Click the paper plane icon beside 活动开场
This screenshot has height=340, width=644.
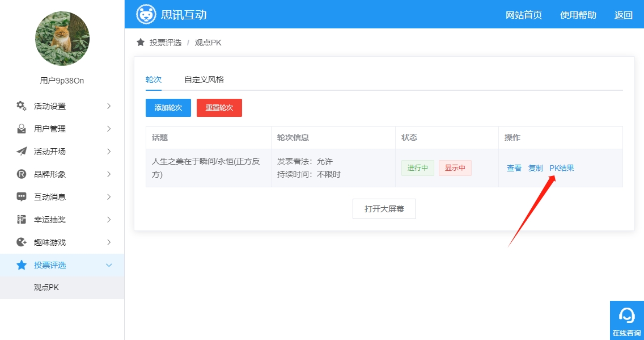point(22,152)
